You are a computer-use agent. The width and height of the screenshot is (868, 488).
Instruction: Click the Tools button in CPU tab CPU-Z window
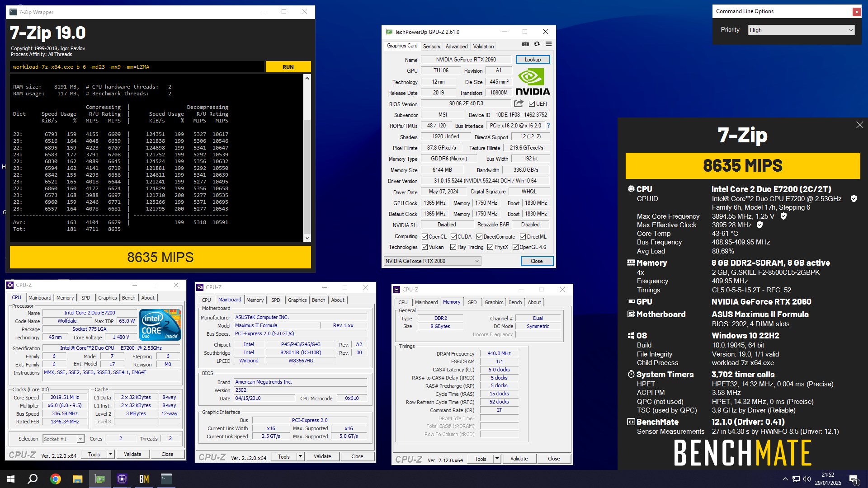tap(94, 454)
